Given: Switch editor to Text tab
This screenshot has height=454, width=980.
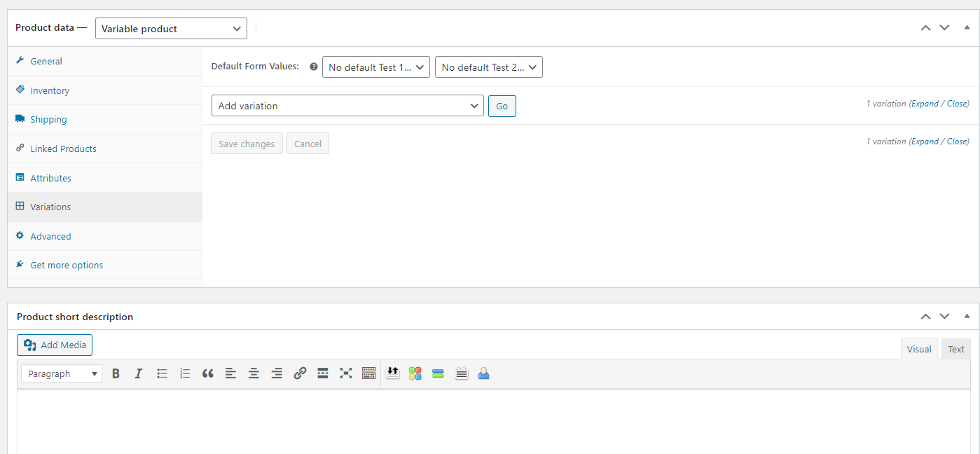Looking at the screenshot, I should pos(956,349).
